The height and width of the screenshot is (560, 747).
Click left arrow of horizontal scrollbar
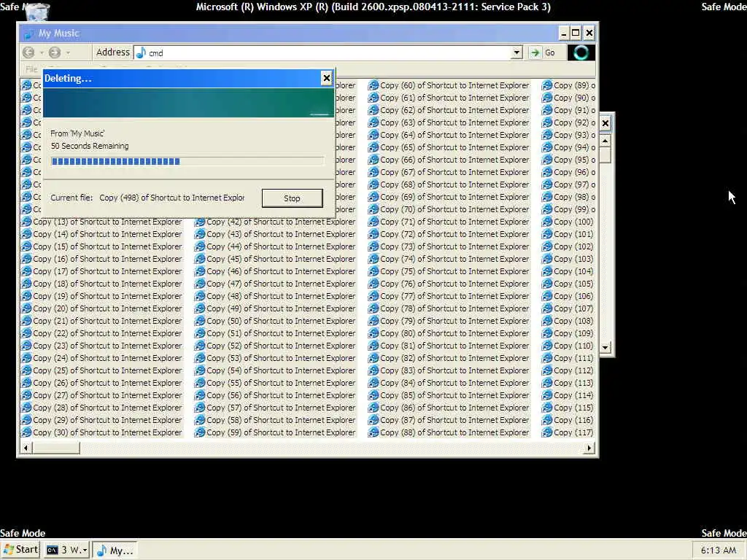[x=26, y=448]
